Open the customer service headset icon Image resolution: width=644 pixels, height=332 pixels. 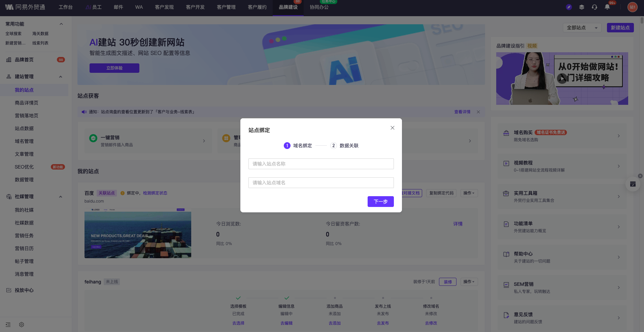[x=594, y=7]
